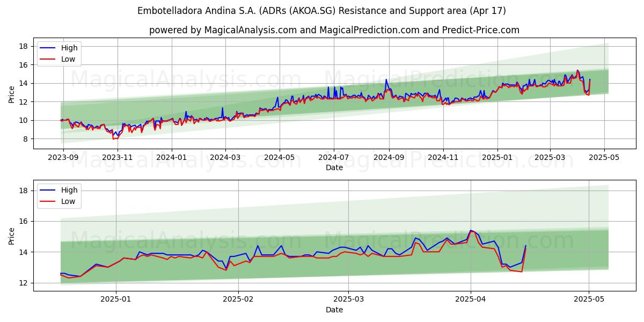Click the '10' y-tick on top chart
This screenshot has height=322, width=644.
click(x=24, y=121)
